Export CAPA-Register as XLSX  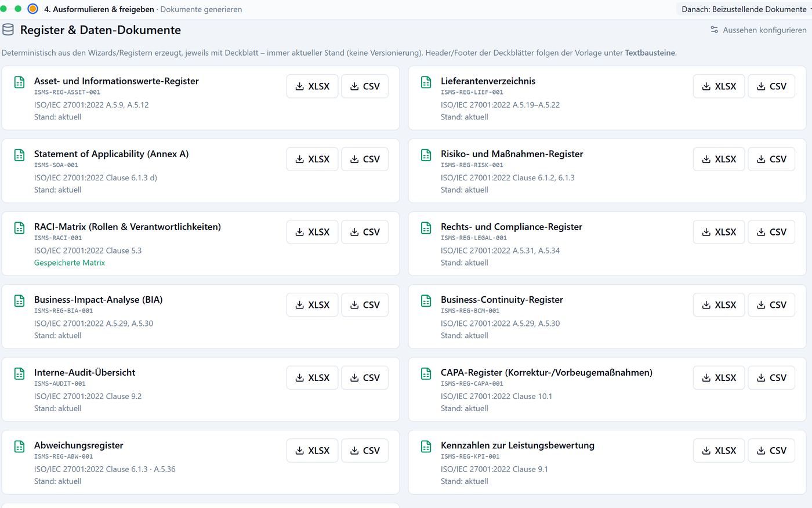(x=719, y=378)
